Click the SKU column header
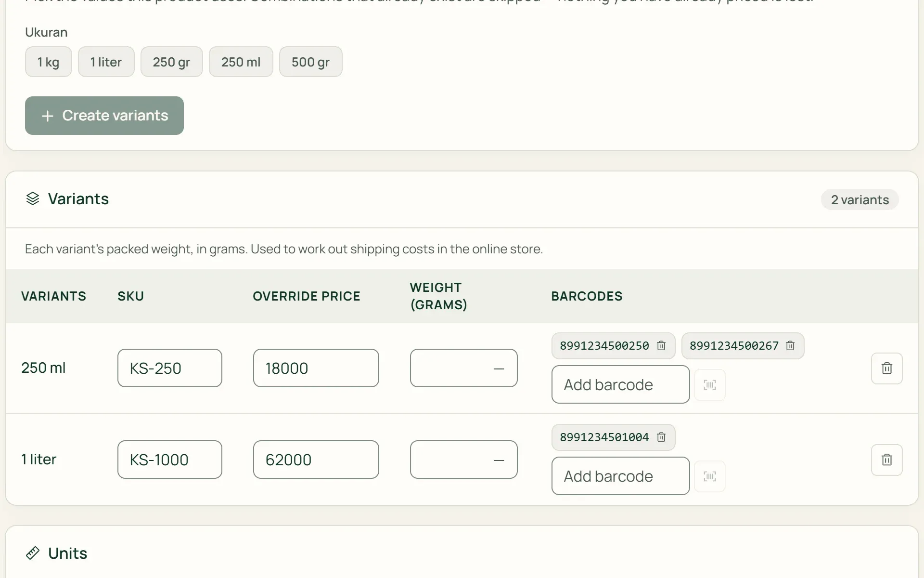Image resolution: width=924 pixels, height=578 pixels. pyautogui.click(x=131, y=296)
